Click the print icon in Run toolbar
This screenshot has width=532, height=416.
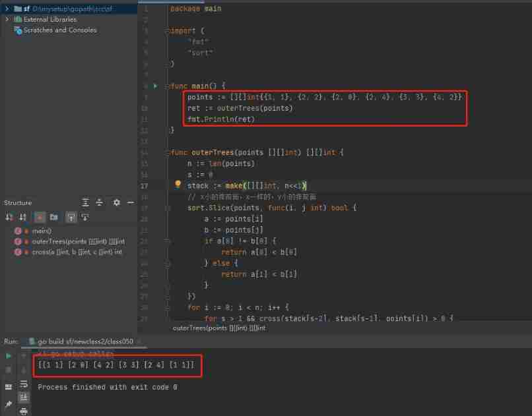pyautogui.click(x=24, y=411)
